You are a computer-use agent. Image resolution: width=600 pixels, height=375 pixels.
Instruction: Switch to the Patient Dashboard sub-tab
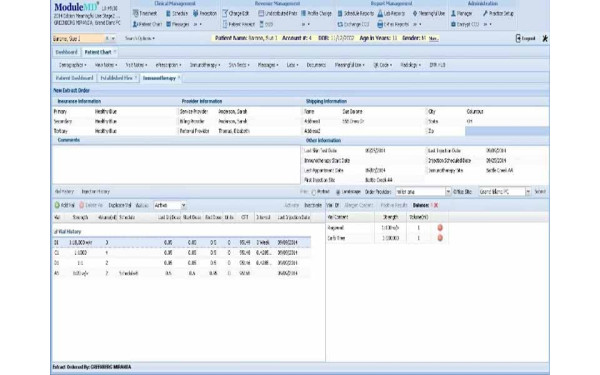coord(74,78)
